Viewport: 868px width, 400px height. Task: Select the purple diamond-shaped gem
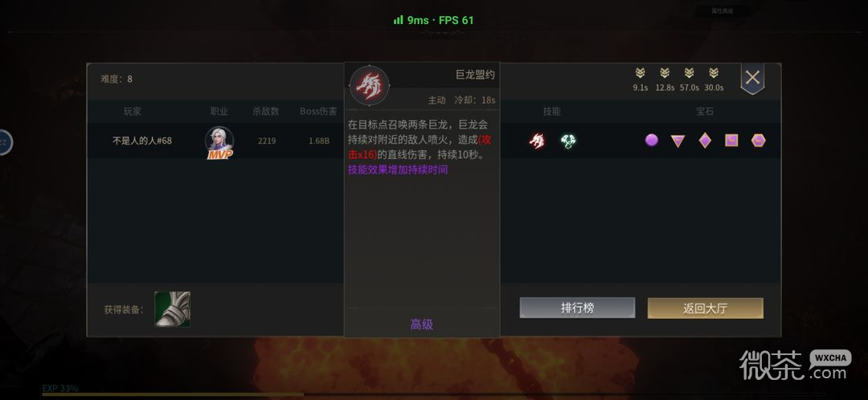[x=705, y=141]
